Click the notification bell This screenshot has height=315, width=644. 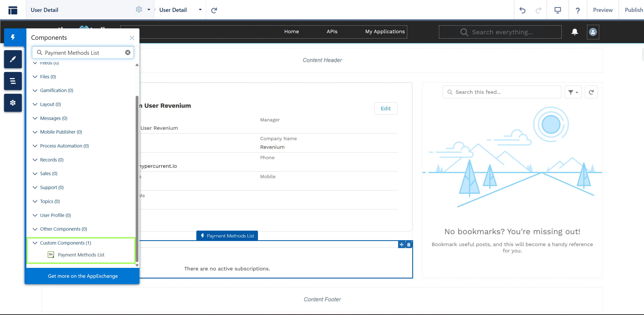pos(575,32)
